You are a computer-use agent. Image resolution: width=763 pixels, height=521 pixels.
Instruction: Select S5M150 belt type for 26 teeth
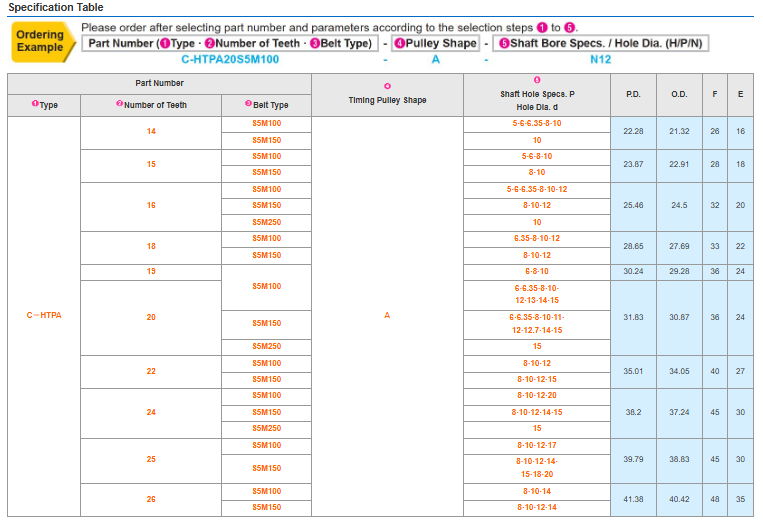pyautogui.click(x=266, y=507)
